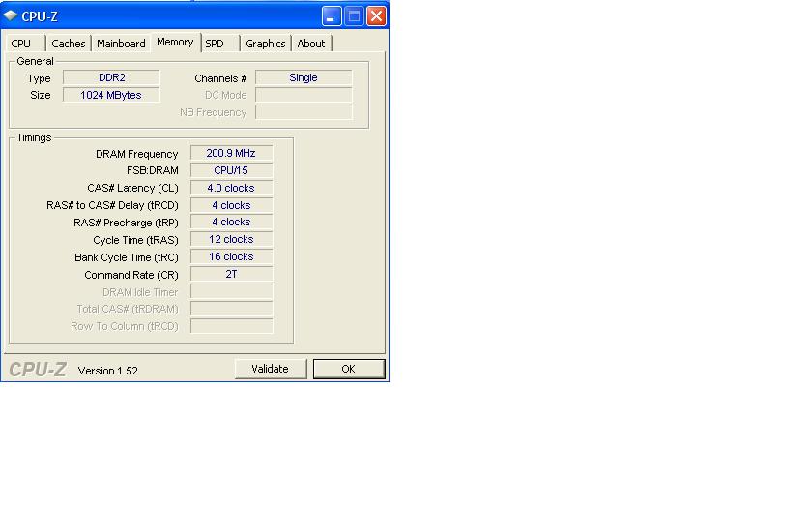Viewport: 812px width, 508px height.
Task: Click the OK button
Action: (349, 369)
